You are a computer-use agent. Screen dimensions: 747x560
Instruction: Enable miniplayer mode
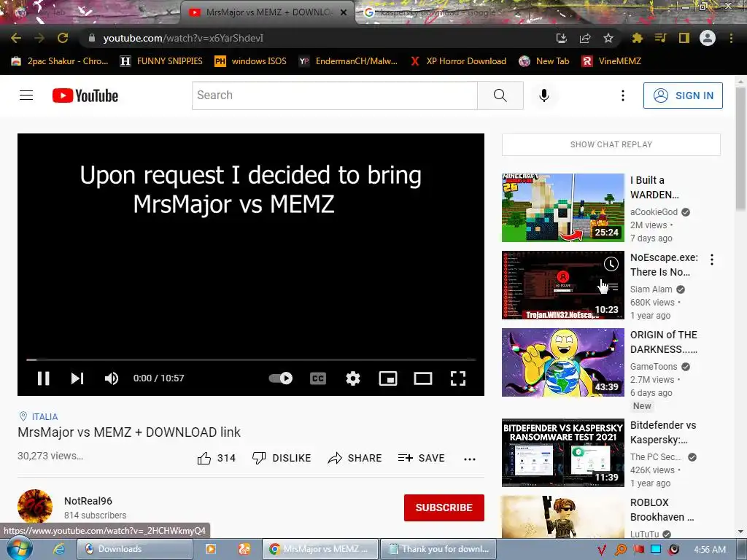tap(388, 378)
